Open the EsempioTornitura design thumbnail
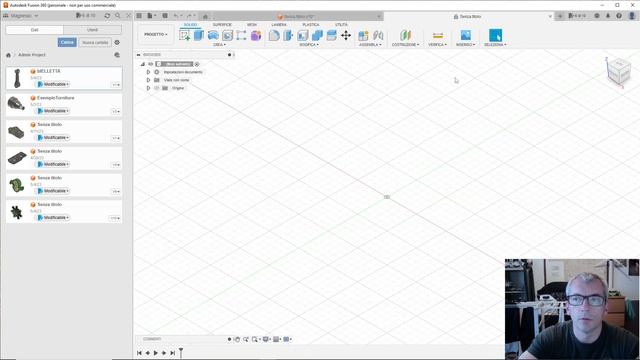The width and height of the screenshot is (640, 360). pyautogui.click(x=16, y=104)
